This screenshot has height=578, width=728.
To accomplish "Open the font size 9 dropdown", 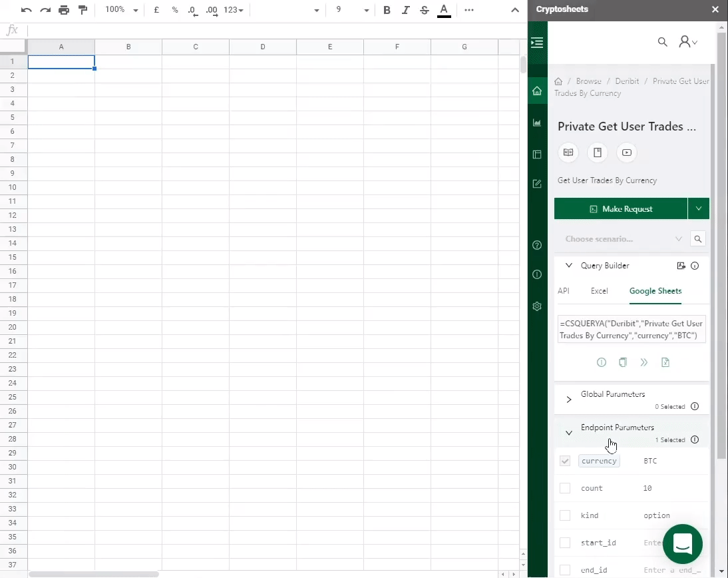I will click(352, 10).
